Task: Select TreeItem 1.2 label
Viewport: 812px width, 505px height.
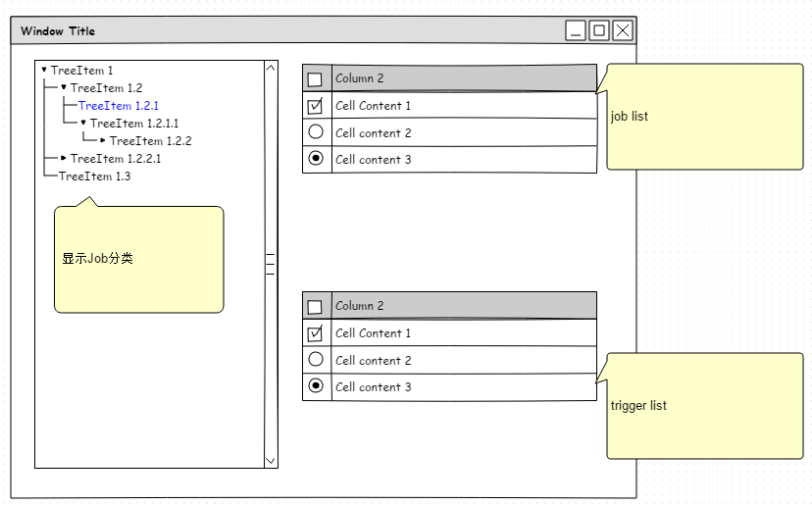Action: 106,88
